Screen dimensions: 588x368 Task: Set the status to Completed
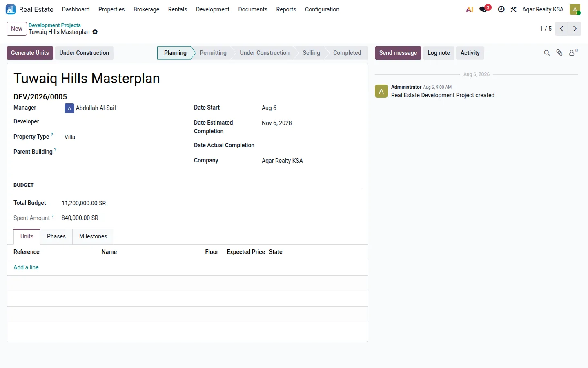click(x=347, y=53)
